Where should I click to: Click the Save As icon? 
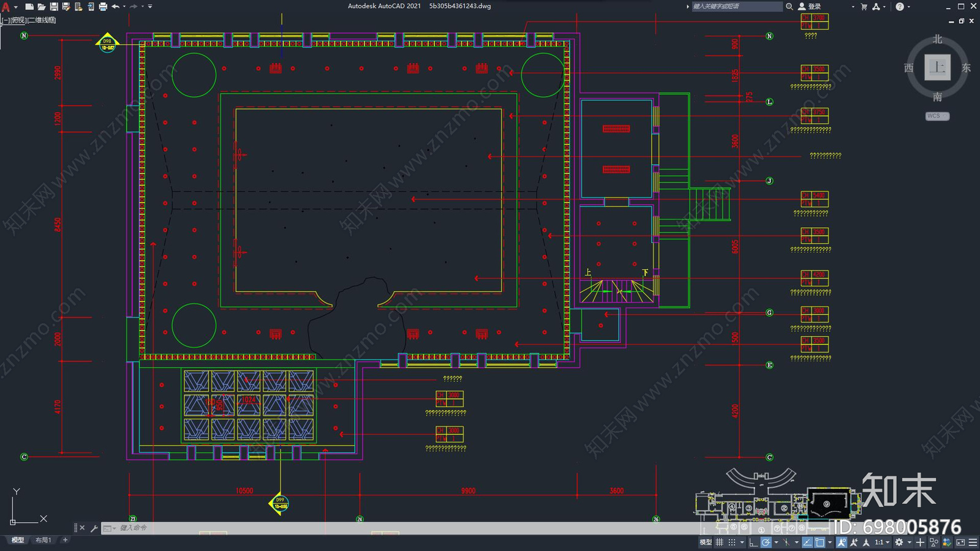66,6
